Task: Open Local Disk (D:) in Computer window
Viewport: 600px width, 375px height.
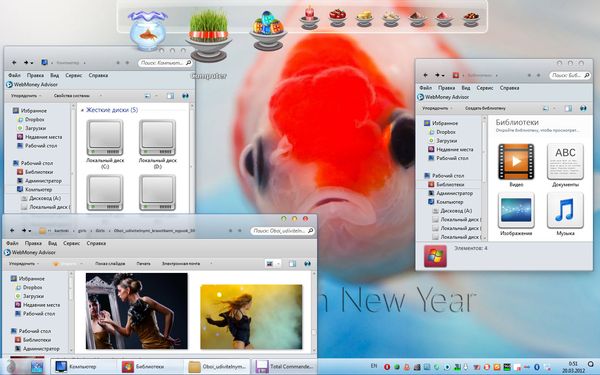Action: (x=157, y=144)
